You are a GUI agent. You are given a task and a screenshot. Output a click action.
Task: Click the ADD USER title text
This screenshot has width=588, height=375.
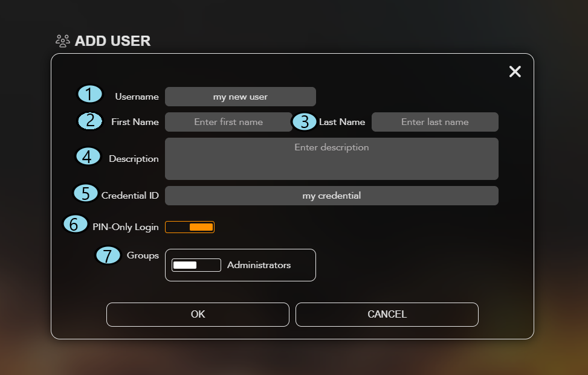(x=112, y=41)
